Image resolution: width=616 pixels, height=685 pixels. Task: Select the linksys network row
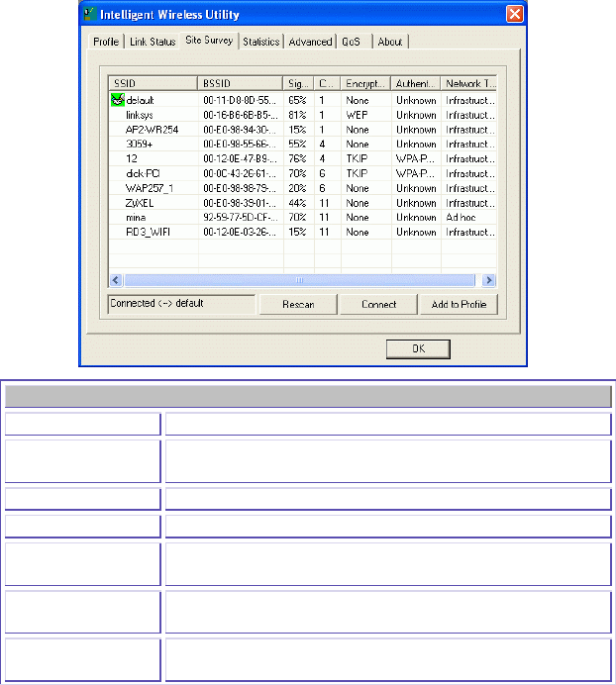(x=302, y=115)
